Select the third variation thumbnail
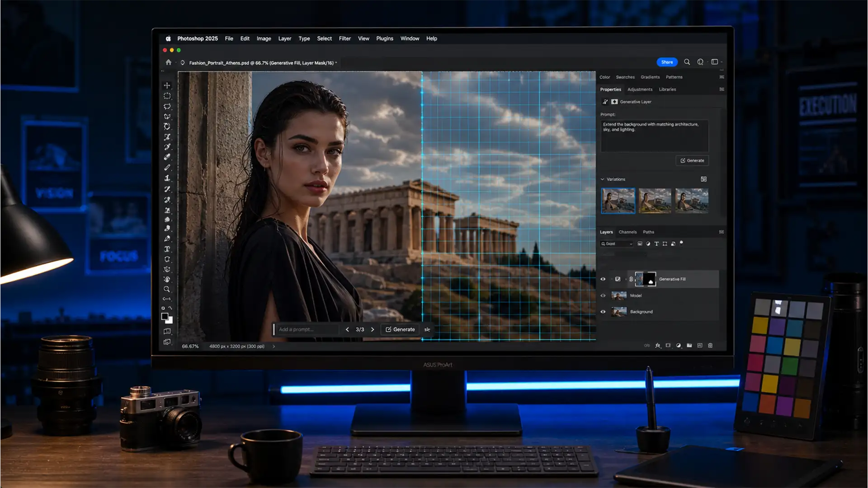The image size is (868, 488). click(x=692, y=201)
